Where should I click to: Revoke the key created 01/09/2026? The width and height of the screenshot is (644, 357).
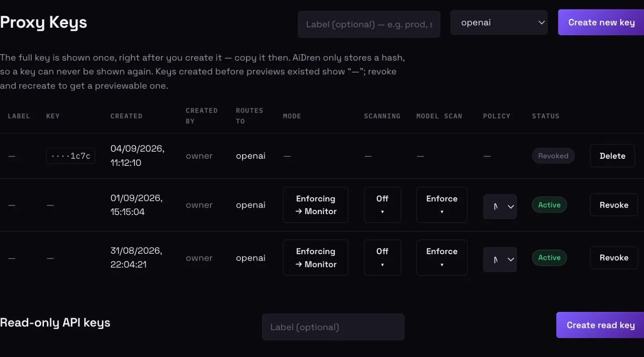tap(614, 205)
